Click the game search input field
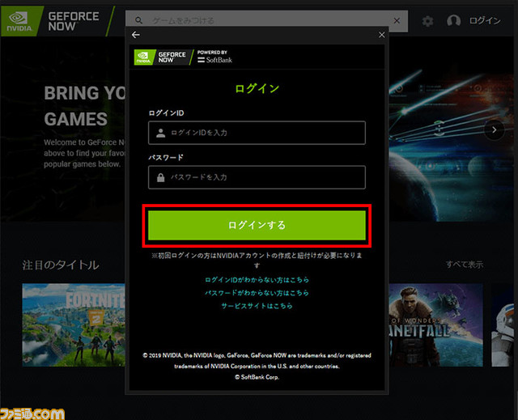This screenshot has width=518, height=420. coord(266,21)
